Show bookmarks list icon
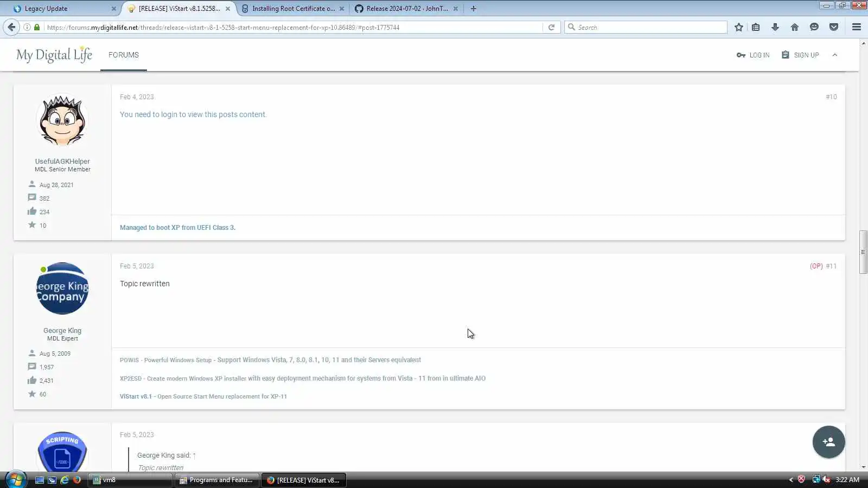Viewport: 868px width, 488px height. point(756,27)
